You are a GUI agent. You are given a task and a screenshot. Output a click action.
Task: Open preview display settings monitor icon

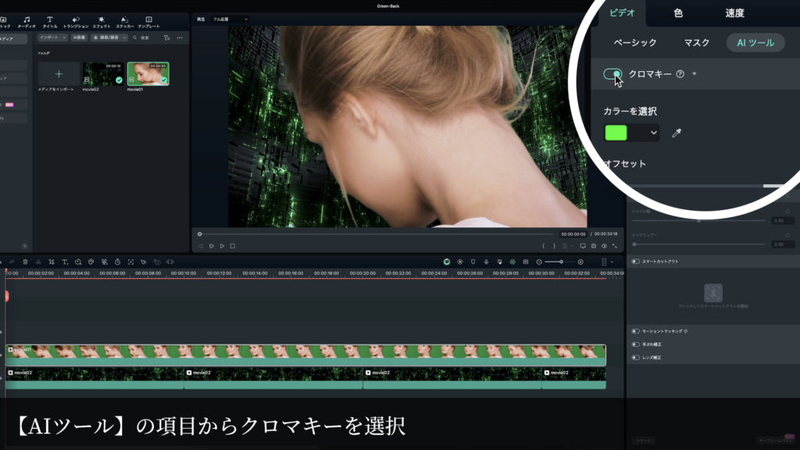coord(583,246)
